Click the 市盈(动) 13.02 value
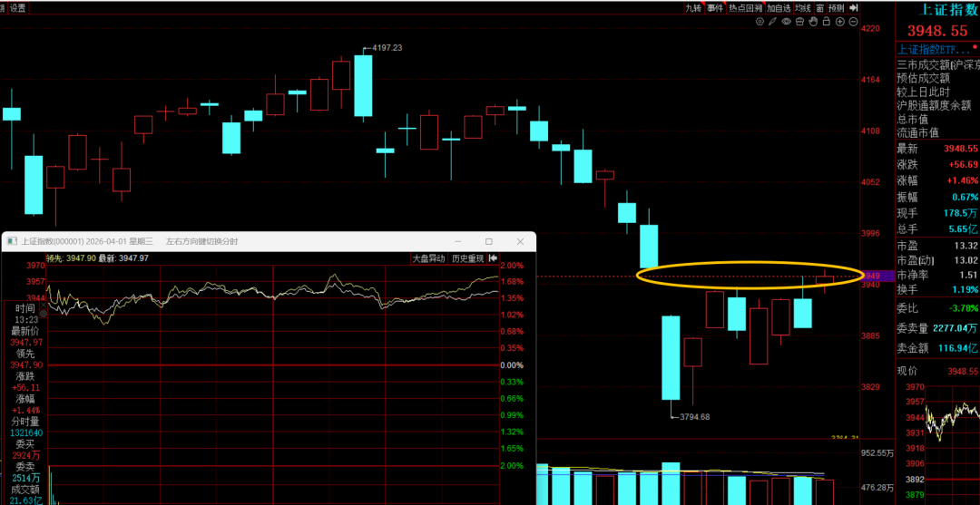This screenshot has width=980, height=505. click(x=965, y=260)
